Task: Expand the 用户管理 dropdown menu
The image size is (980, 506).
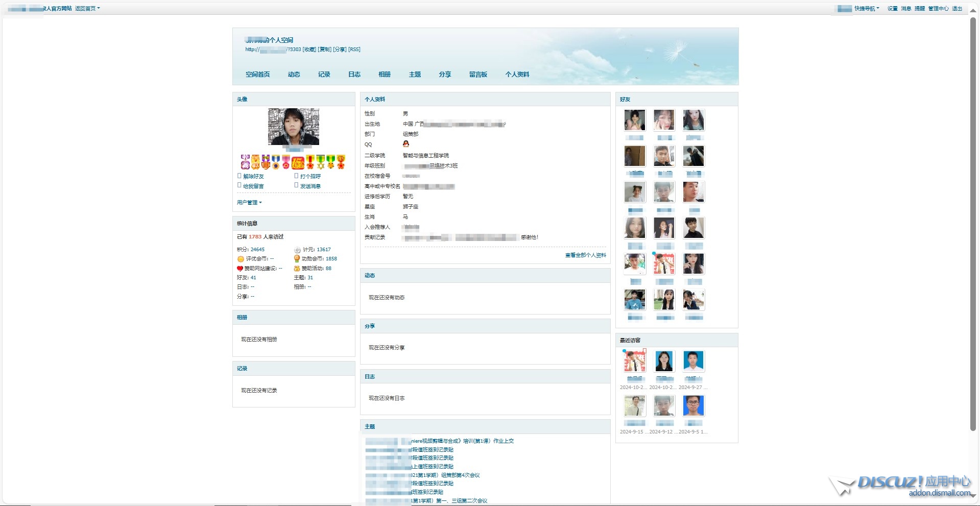Action: (x=249, y=203)
